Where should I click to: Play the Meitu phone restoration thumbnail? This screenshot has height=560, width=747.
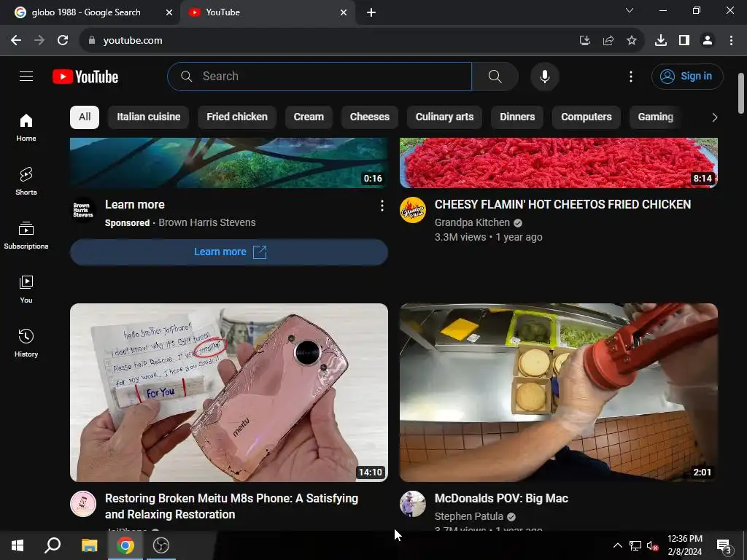[x=229, y=392]
